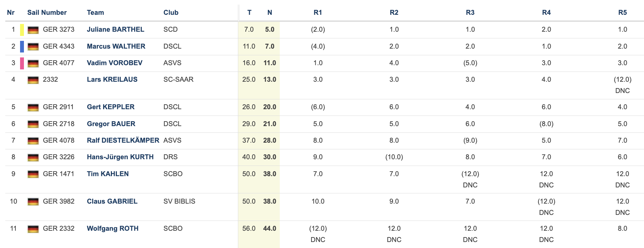The width and height of the screenshot is (644, 248).
Task: Open Hans-Jürgen KURTH's team link
Action: 120,157
